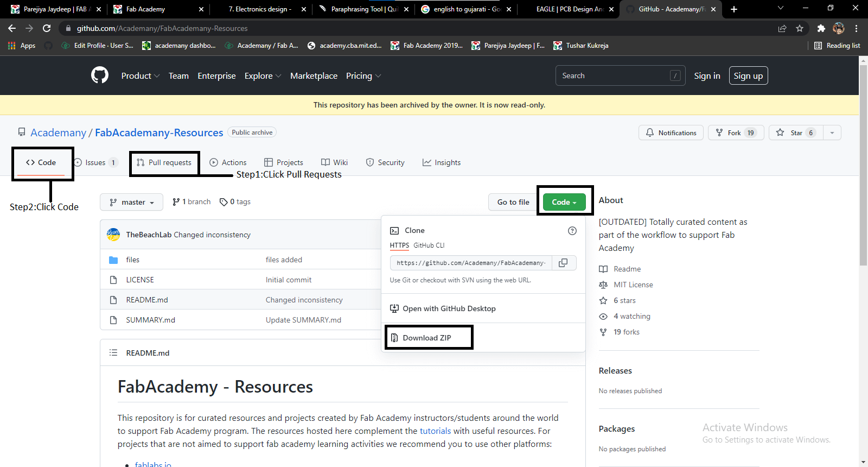Expand the Pricing menu in the GitHub header
Viewport: 868px width, 467px height.
coord(363,75)
